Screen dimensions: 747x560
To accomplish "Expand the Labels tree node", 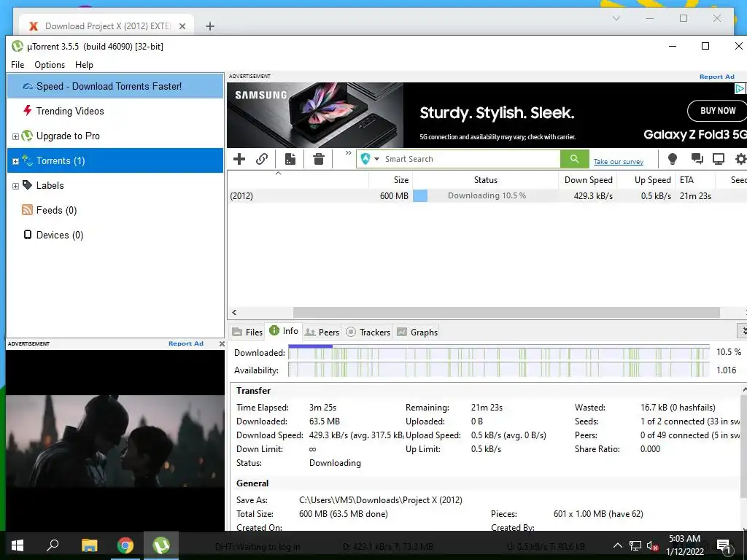I will coord(15,186).
